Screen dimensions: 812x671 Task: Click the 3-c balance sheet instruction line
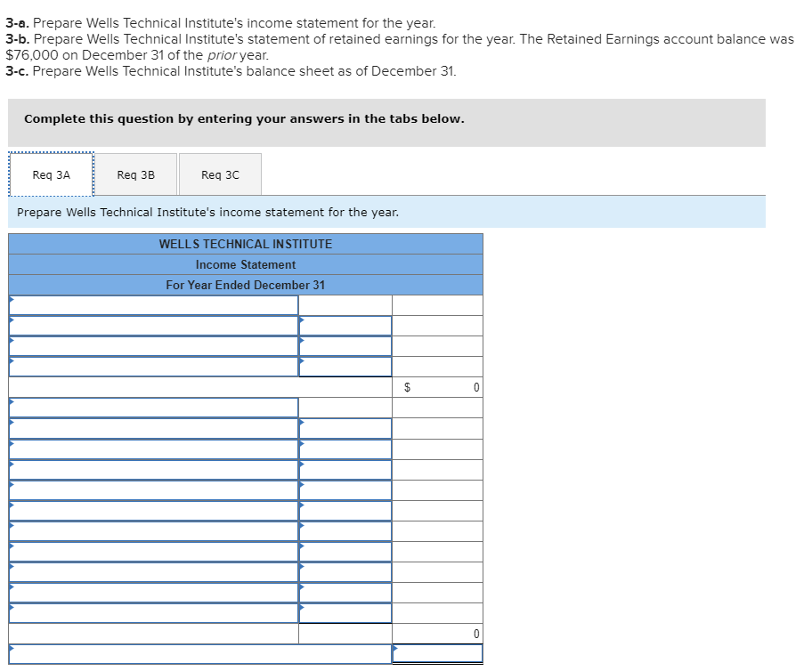click(x=231, y=71)
